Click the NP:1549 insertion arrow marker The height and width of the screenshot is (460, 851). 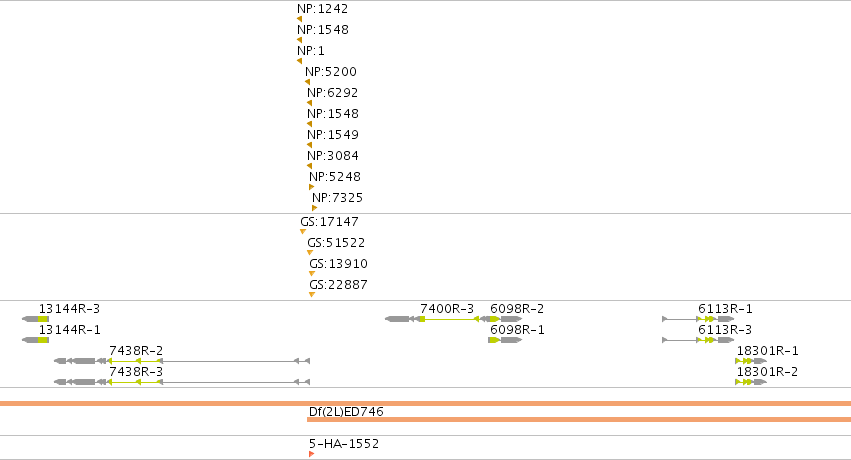(x=309, y=145)
